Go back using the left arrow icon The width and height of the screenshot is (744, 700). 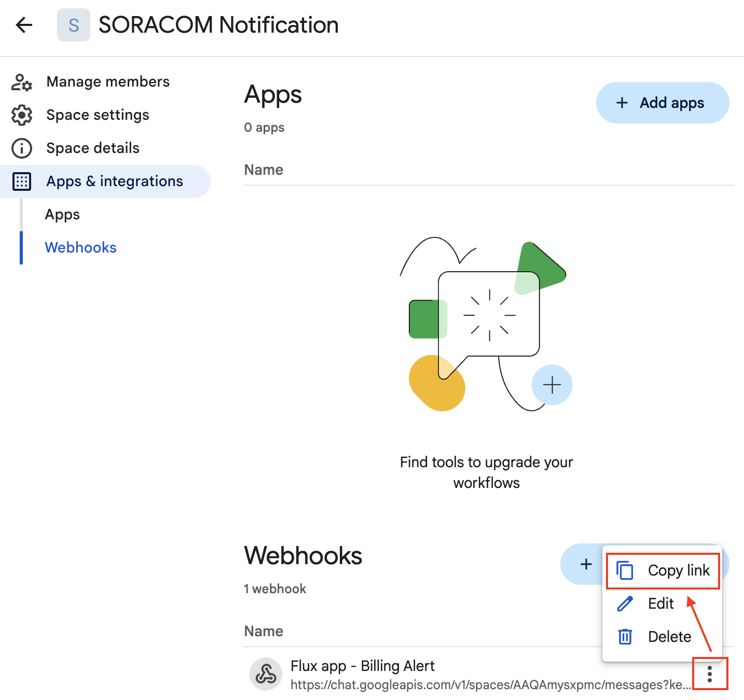(24, 24)
